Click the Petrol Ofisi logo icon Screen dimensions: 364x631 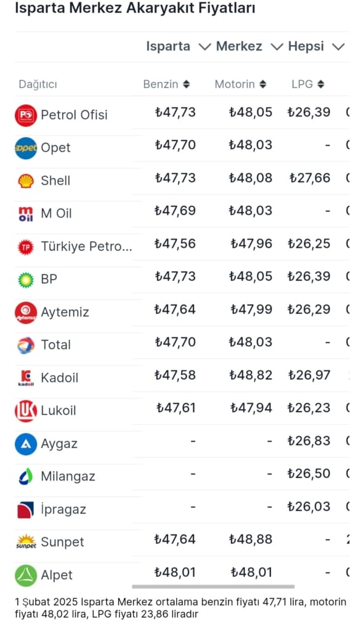pyautogui.click(x=26, y=115)
